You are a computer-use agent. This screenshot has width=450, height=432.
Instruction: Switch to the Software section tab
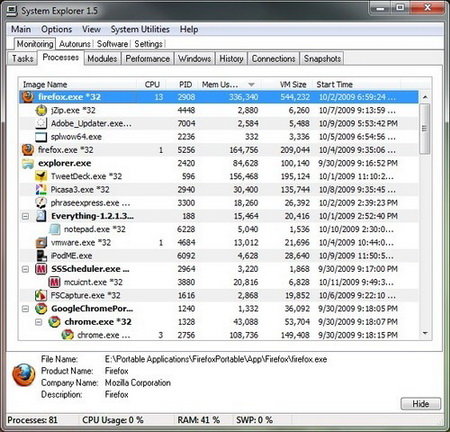tap(112, 44)
